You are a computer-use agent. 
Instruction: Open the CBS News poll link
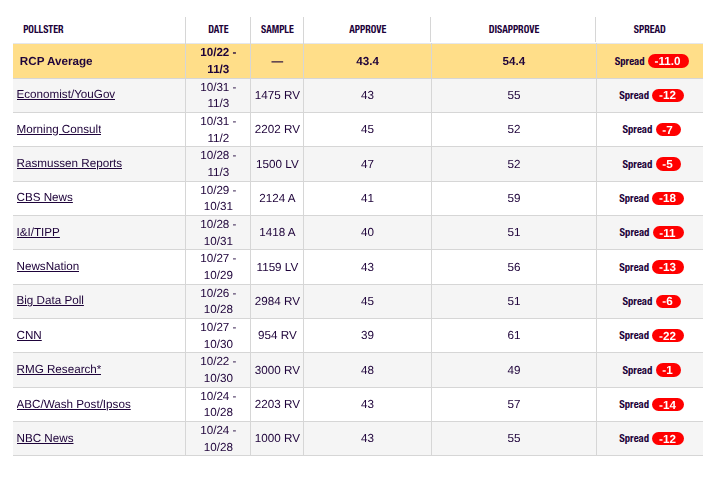[x=44, y=197]
